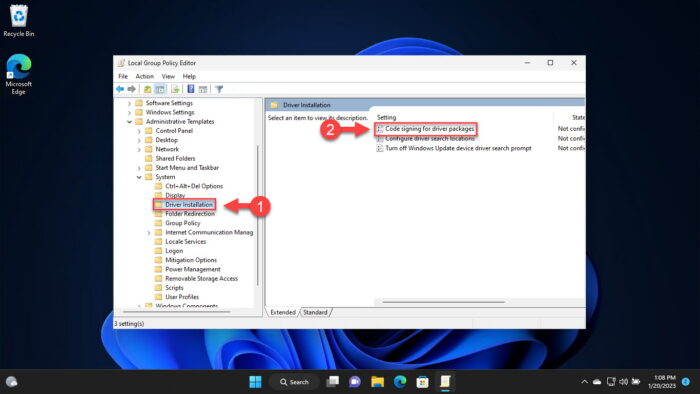Select Configure driver search locations setting
700x394 pixels.
click(429, 138)
